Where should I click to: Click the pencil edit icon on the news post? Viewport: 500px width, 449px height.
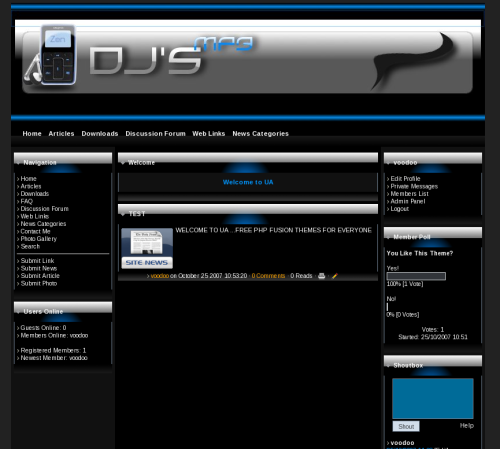335,276
